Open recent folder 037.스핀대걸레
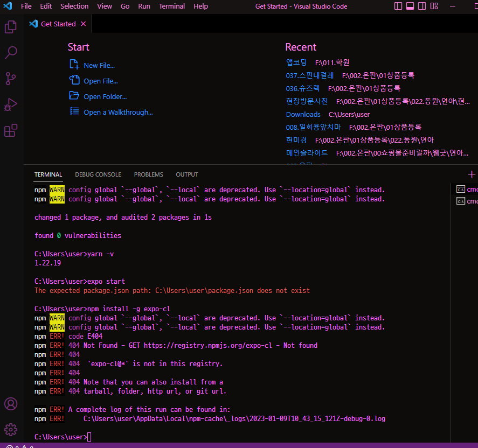Image resolution: width=478 pixels, height=448 pixels. tap(310, 75)
